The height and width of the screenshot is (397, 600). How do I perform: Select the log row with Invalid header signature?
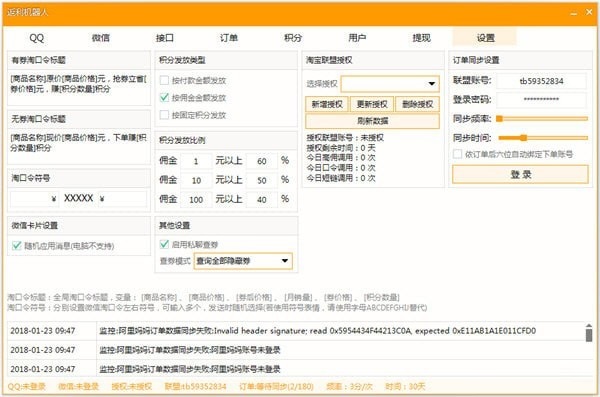pyautogui.click(x=296, y=331)
